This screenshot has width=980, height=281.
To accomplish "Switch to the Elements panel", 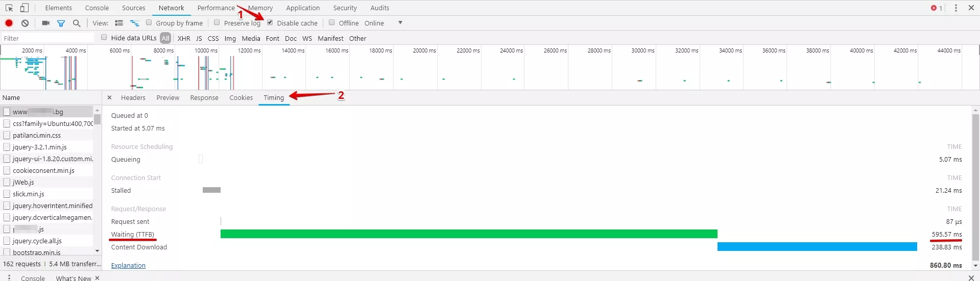I will click(58, 8).
